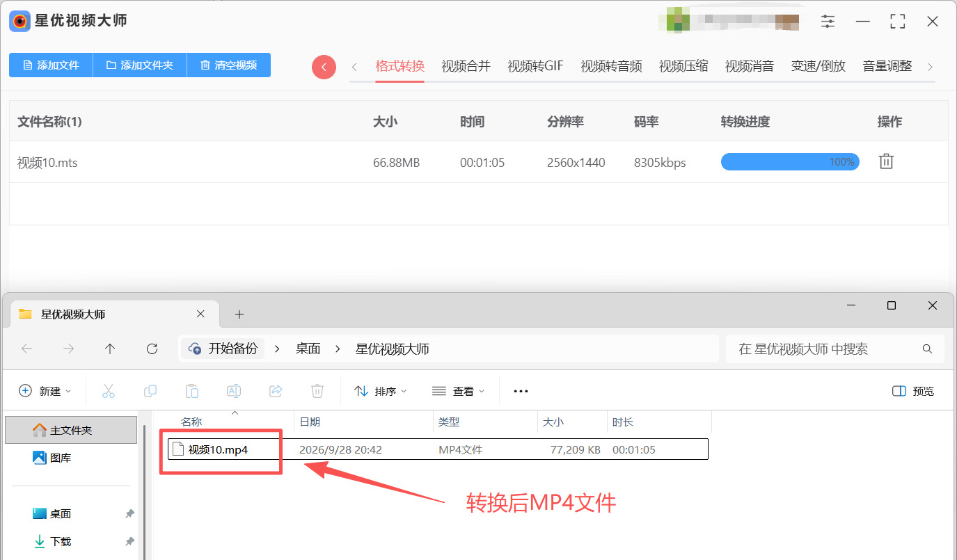957x560 pixels.
Task: Open the 视频合并 tab
Action: pyautogui.click(x=466, y=67)
